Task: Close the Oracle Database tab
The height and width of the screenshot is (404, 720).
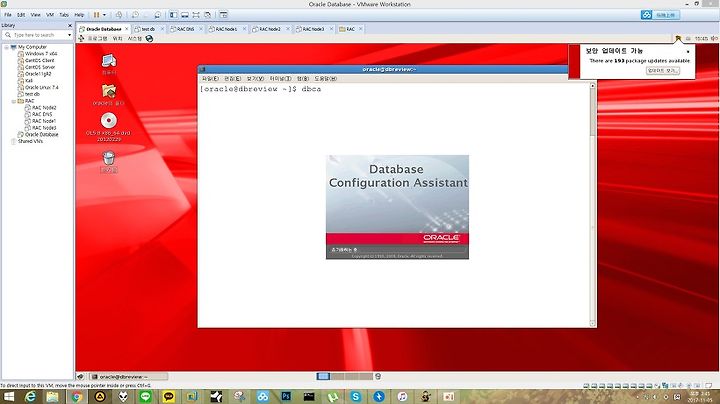Action: pos(127,29)
